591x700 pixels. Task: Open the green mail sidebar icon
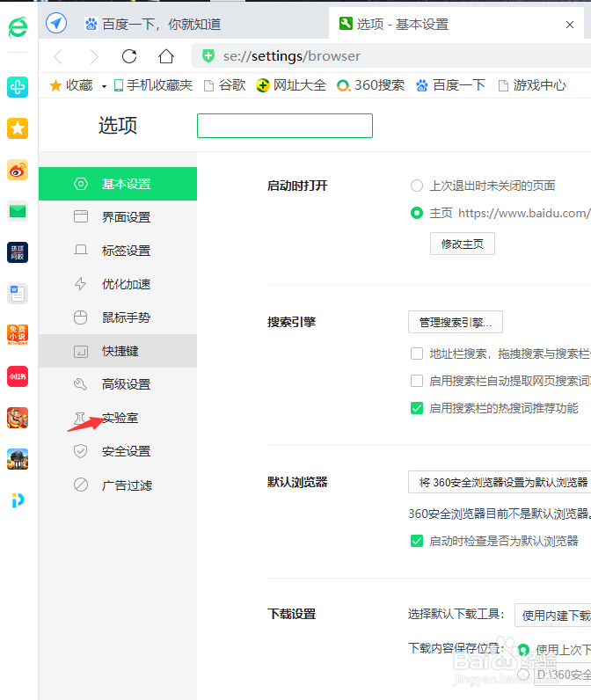(18, 211)
